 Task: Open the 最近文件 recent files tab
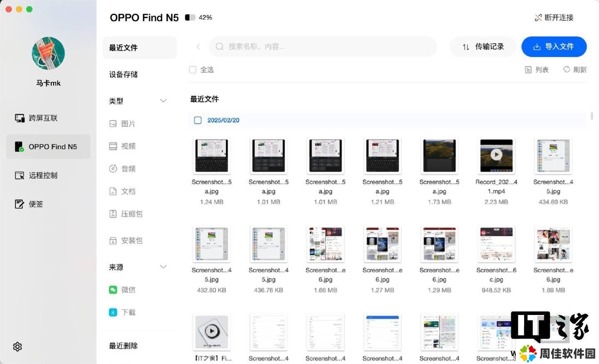click(x=140, y=48)
